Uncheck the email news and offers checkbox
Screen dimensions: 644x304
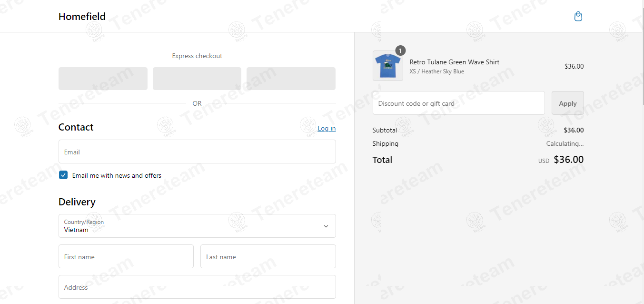click(63, 175)
